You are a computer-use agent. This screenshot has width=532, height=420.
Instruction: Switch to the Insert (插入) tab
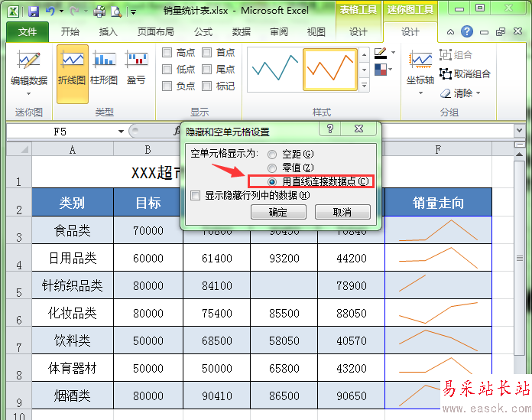(108, 32)
